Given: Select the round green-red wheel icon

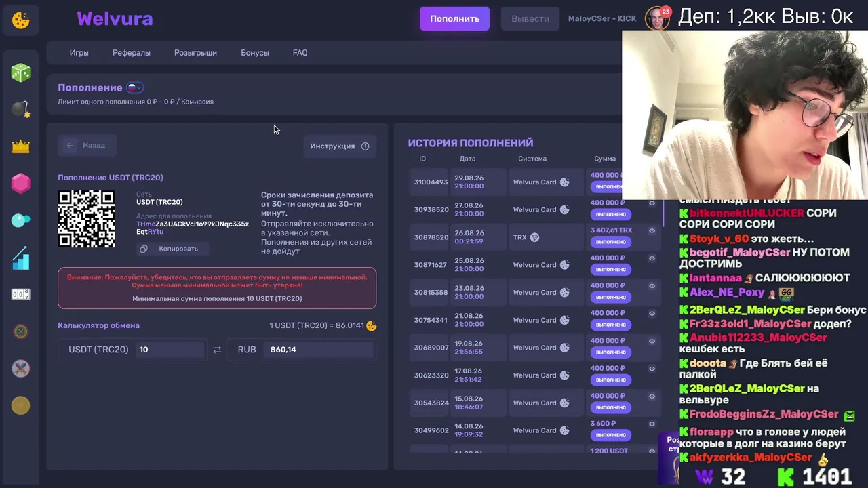Looking at the screenshot, I should (21, 331).
